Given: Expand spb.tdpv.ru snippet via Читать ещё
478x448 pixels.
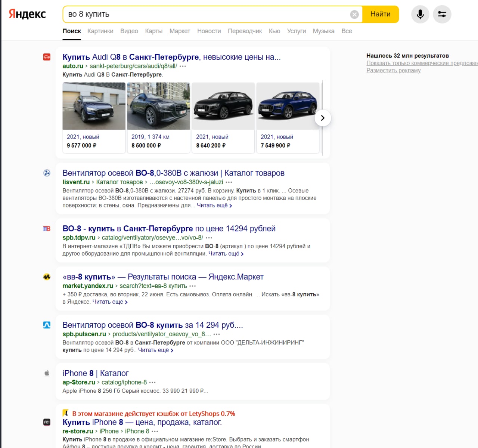Looking at the screenshot, I should (226, 254).
